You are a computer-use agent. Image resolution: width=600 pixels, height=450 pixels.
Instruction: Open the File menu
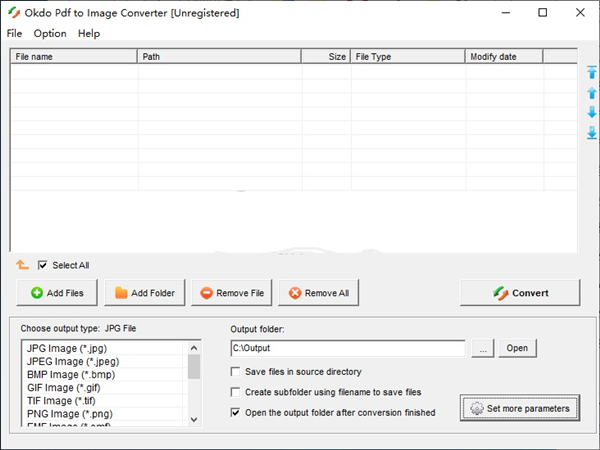(x=14, y=34)
